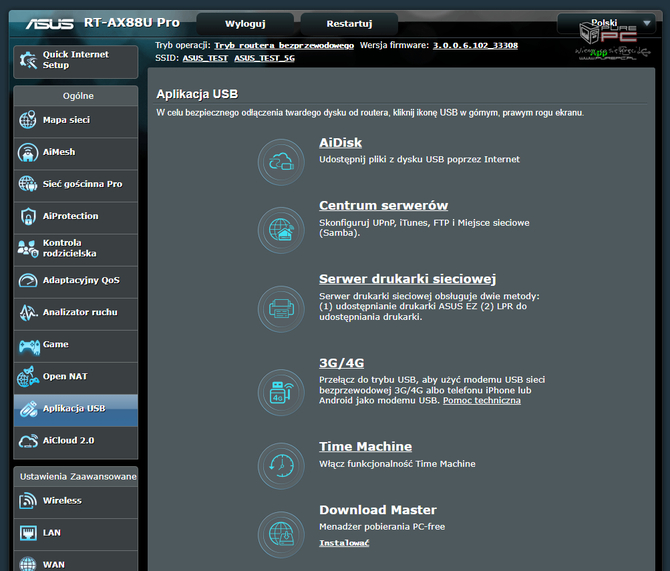The width and height of the screenshot is (670, 571).
Task: Click the Wireless menu label
Action: [x=62, y=500]
